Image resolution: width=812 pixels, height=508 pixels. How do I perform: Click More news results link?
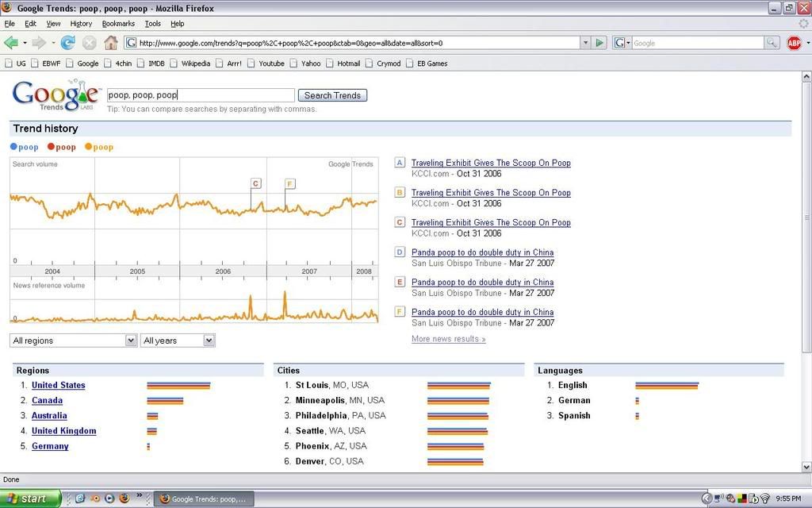pyautogui.click(x=449, y=339)
